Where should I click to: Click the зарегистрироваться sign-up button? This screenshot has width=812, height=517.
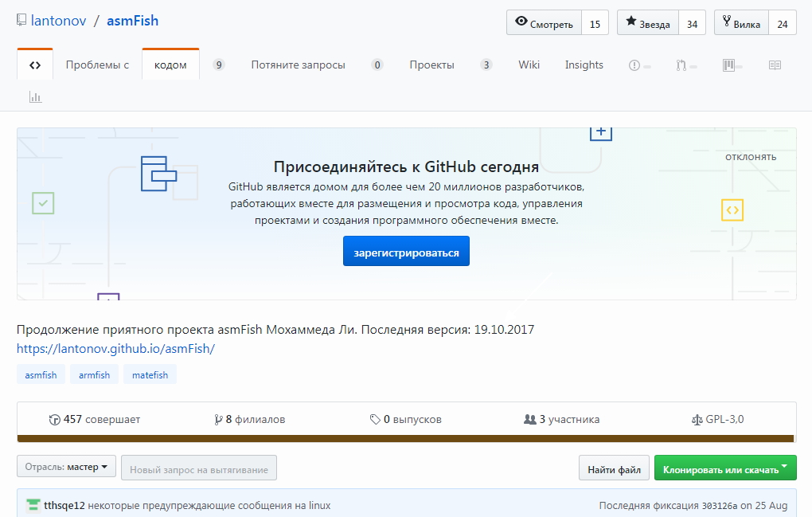406,251
